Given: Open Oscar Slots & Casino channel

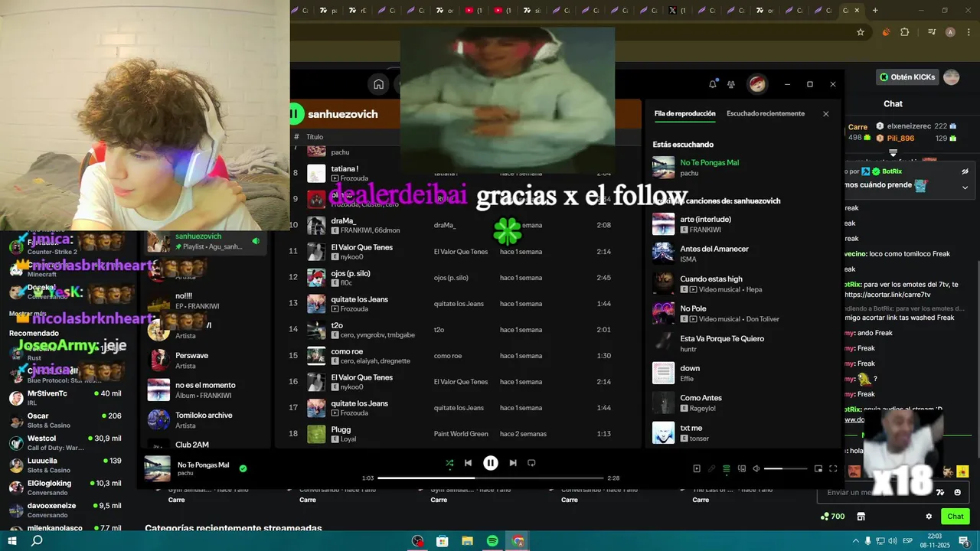Looking at the screenshot, I should point(65,420).
